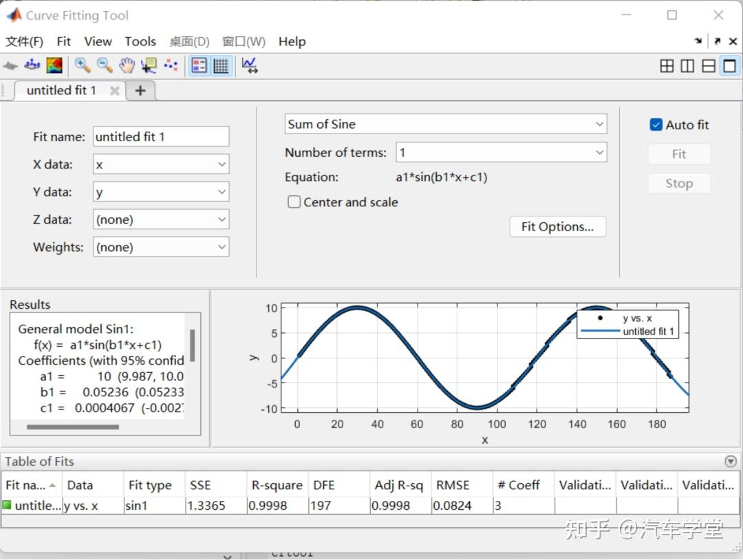Click the Exclude Outliers tool icon
This screenshot has width=743, height=560.
[170, 65]
